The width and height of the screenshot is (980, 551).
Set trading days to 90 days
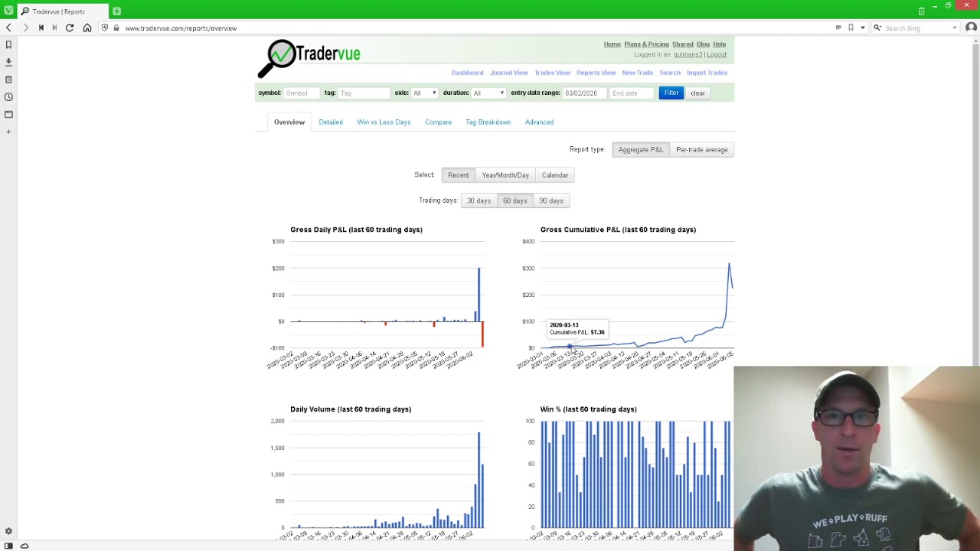pos(551,201)
